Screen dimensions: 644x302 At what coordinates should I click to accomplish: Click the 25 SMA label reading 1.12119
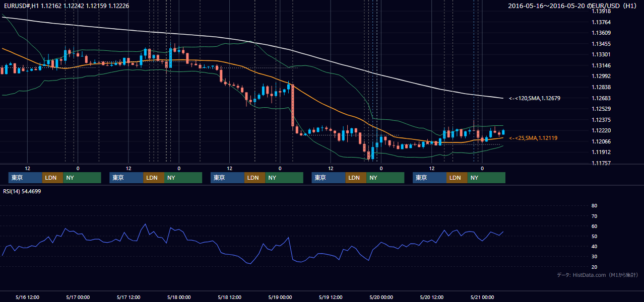tap(533, 138)
